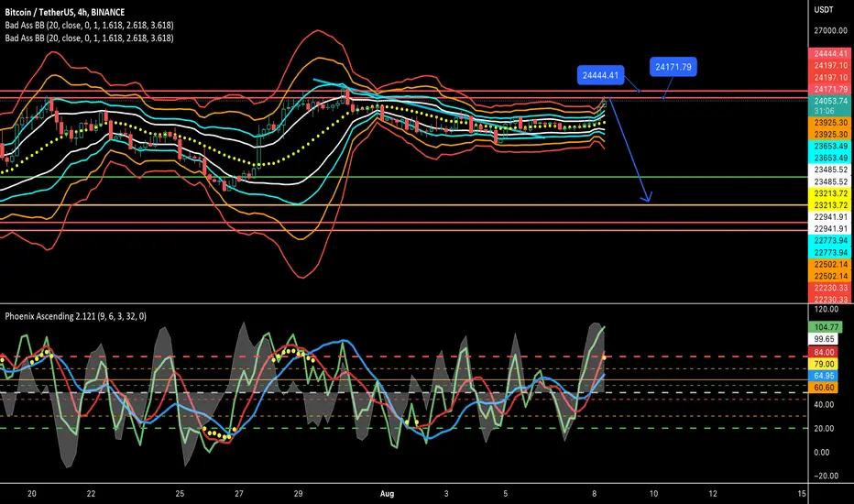The image size is (854, 504).
Task: Click the teal 24053.74 current price tag
Action: pos(830,101)
